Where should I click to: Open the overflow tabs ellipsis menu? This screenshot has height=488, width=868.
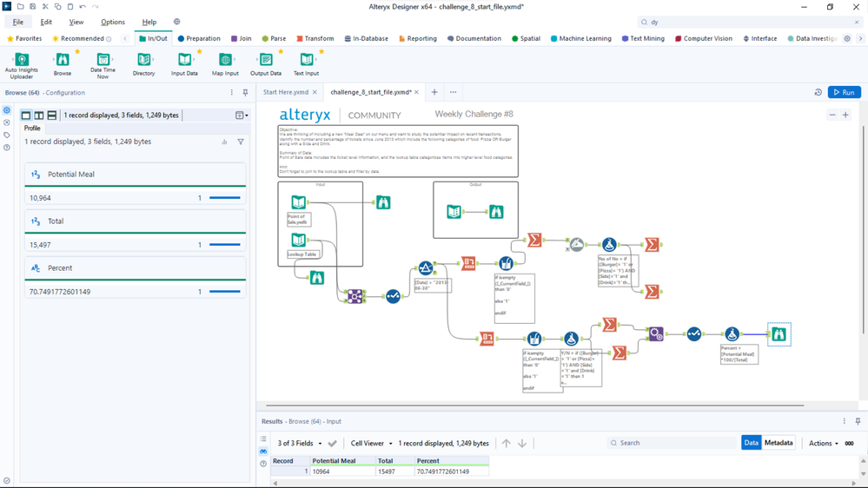(x=454, y=92)
